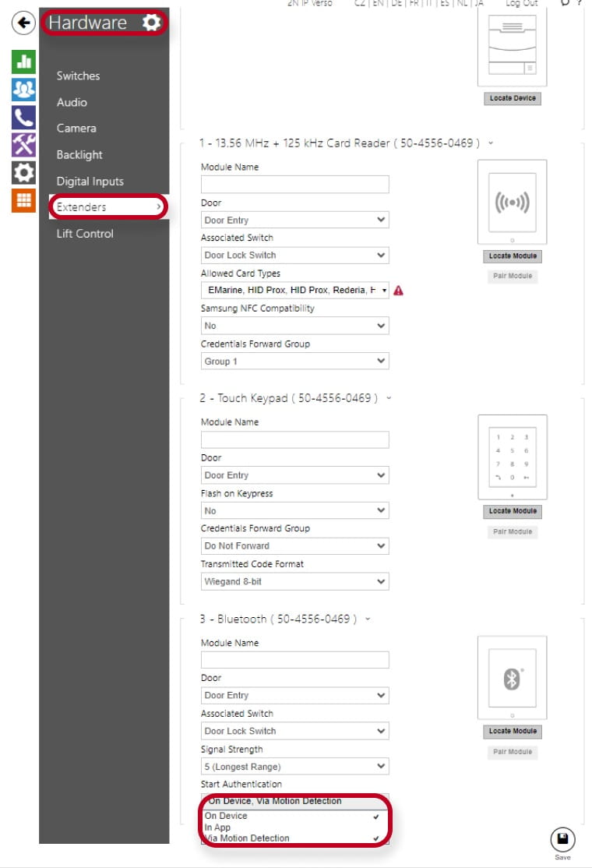Open the Lift Control menu item

click(x=85, y=234)
